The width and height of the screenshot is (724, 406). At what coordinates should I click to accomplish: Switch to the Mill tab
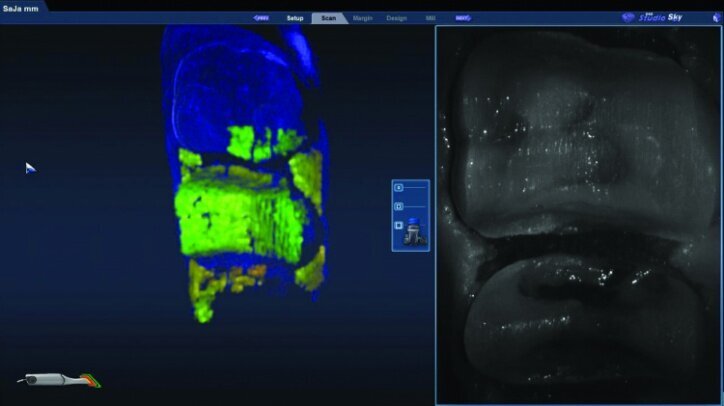point(430,18)
